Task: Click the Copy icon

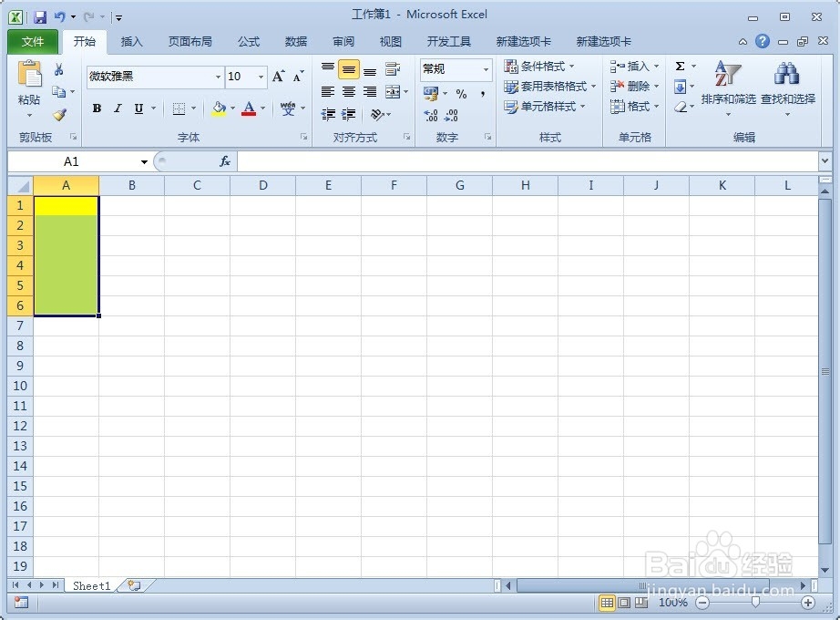Action: coord(59,92)
